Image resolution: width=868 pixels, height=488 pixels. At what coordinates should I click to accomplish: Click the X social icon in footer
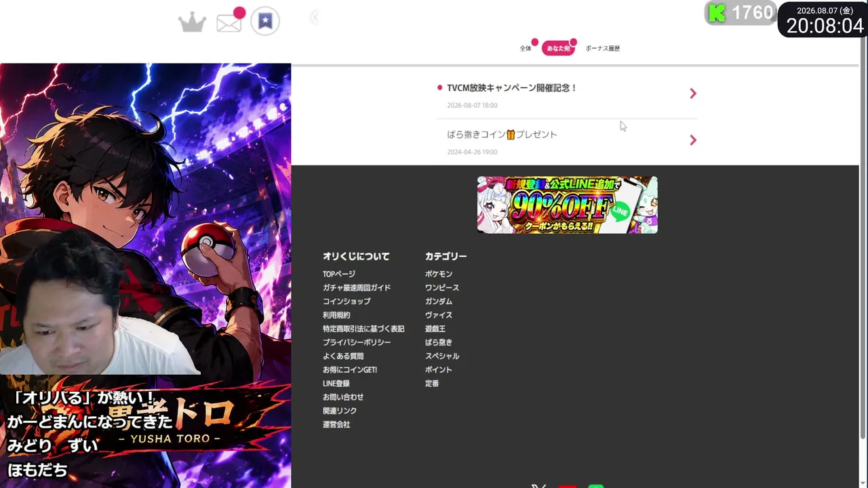click(539, 485)
